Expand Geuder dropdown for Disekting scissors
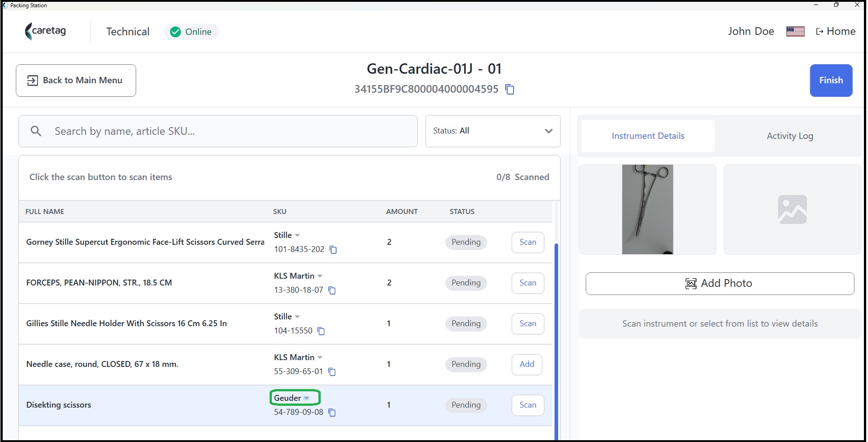The width and height of the screenshot is (868, 442). (x=306, y=398)
